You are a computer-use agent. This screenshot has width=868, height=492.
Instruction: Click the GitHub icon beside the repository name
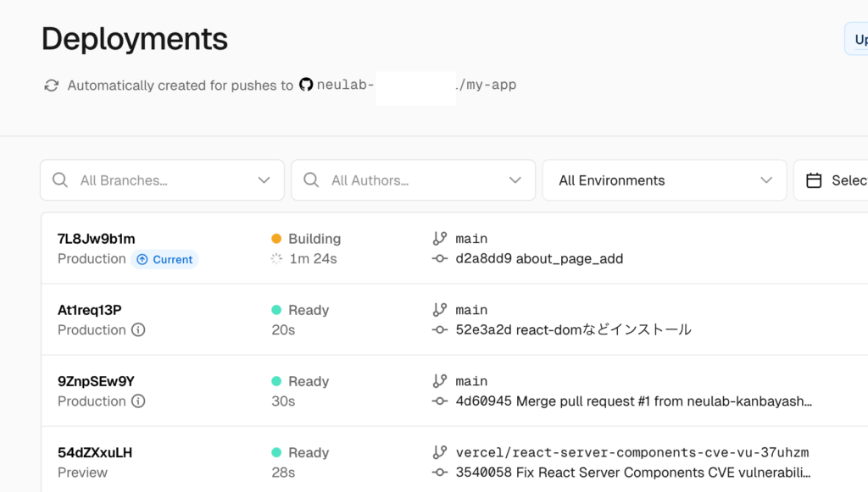(306, 86)
